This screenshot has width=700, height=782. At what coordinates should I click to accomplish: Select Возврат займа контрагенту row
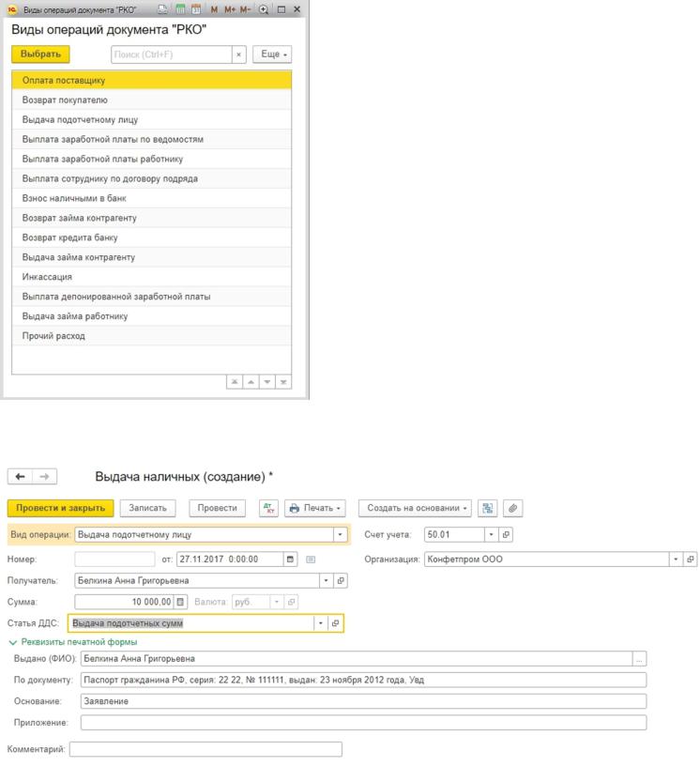[152, 218]
